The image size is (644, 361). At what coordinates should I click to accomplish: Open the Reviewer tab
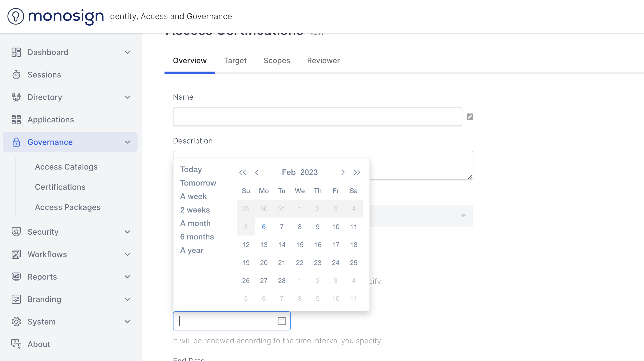pos(323,61)
